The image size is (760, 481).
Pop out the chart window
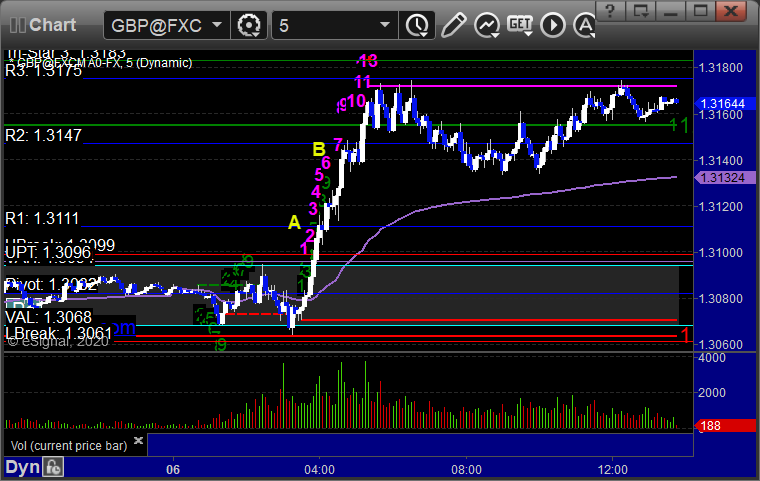(640, 10)
